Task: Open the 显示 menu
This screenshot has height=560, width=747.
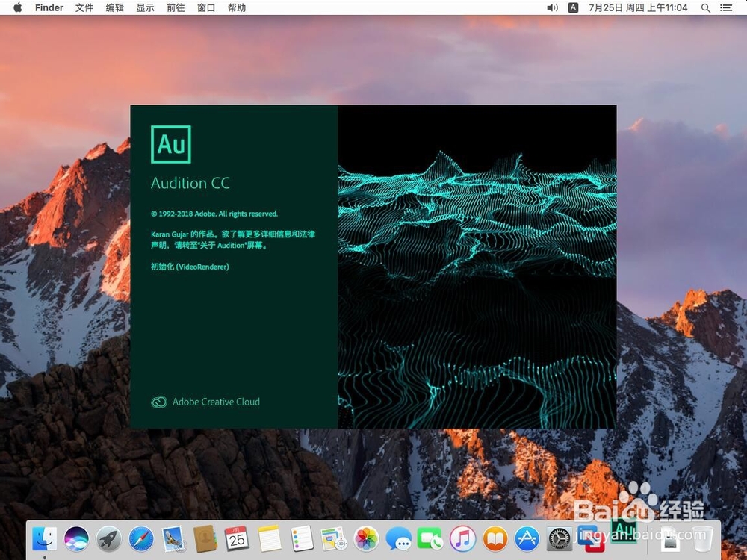Action: (x=146, y=7)
